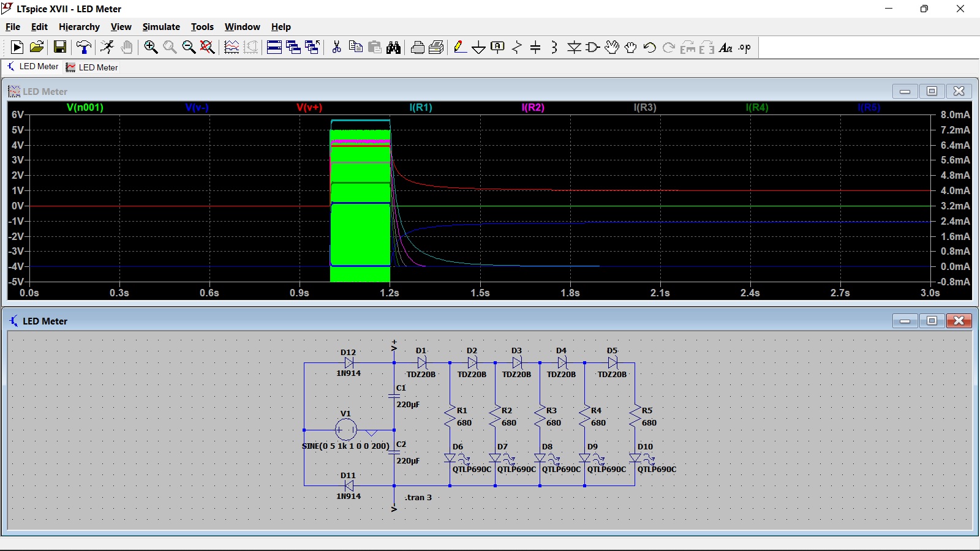Click the V(n001) trace label

[85, 107]
